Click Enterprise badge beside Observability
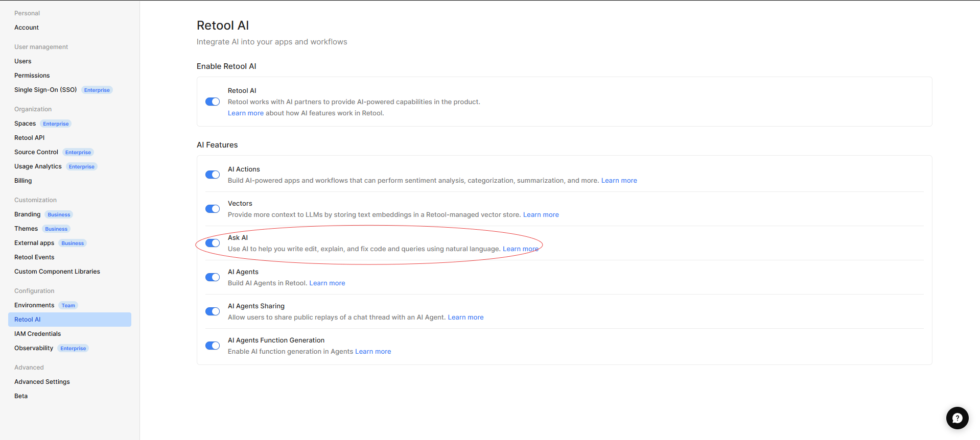The height and width of the screenshot is (440, 980). tap(73, 348)
